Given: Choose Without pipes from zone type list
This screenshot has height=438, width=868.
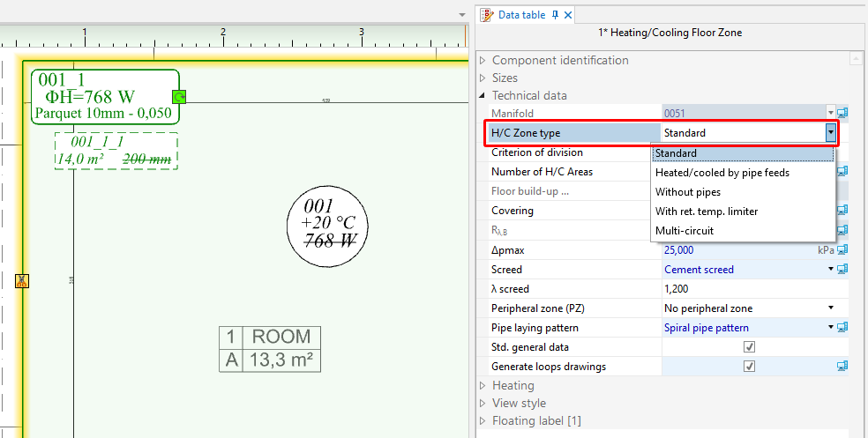Looking at the screenshot, I should click(687, 192).
